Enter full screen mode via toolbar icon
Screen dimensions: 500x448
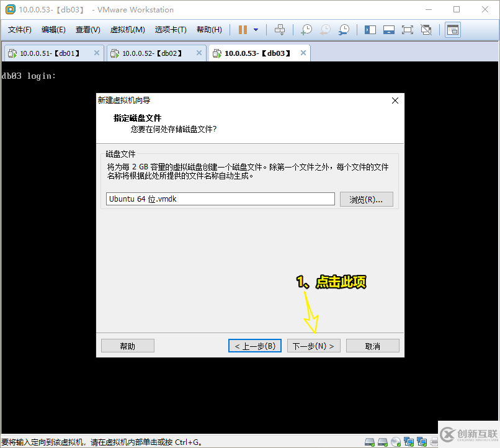pos(407,30)
